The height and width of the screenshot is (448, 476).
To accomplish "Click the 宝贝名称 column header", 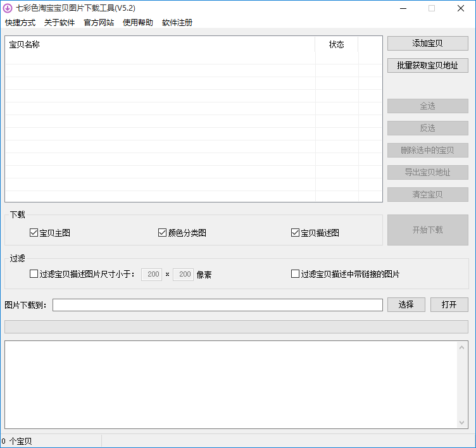I will coord(160,45).
